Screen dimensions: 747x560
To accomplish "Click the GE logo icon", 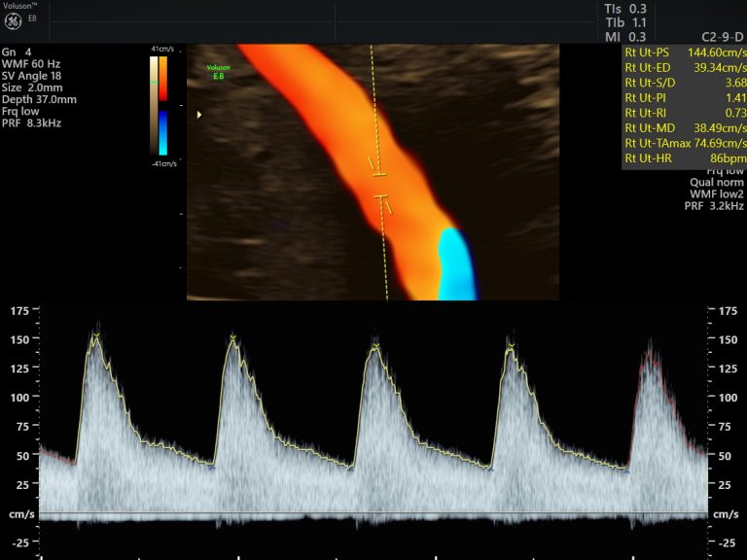I will pos(14,19).
